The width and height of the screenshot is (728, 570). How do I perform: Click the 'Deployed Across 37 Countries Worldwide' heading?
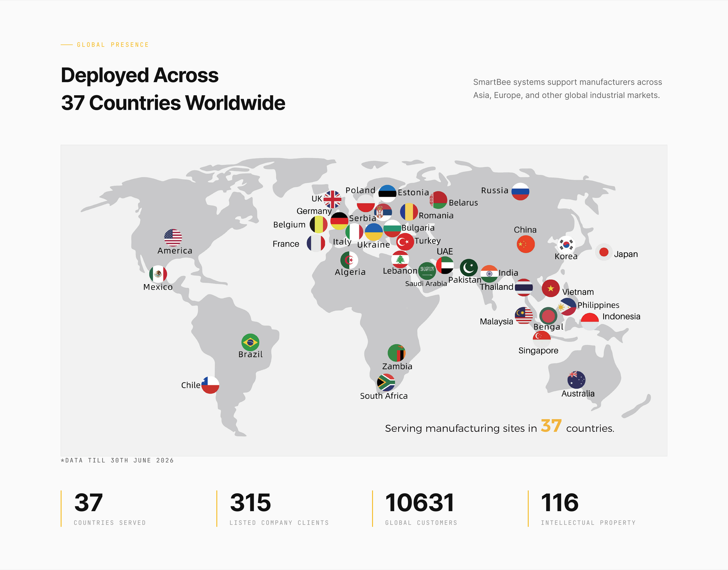click(173, 89)
